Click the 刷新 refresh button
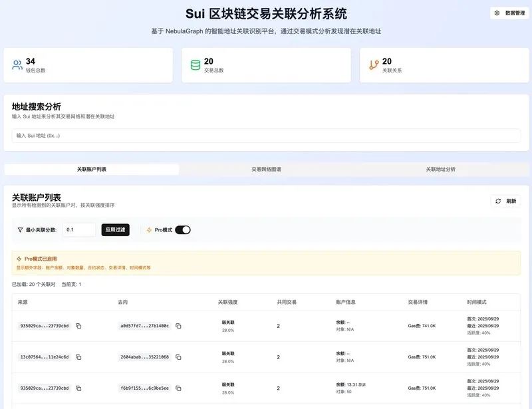The height and width of the screenshot is (409, 532). point(505,201)
